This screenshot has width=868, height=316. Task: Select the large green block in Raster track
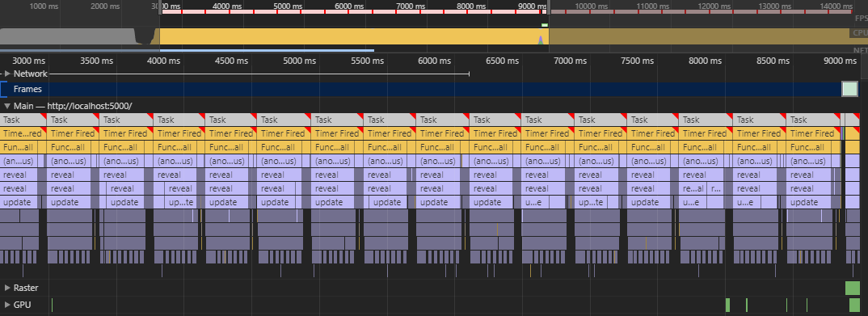point(852,288)
